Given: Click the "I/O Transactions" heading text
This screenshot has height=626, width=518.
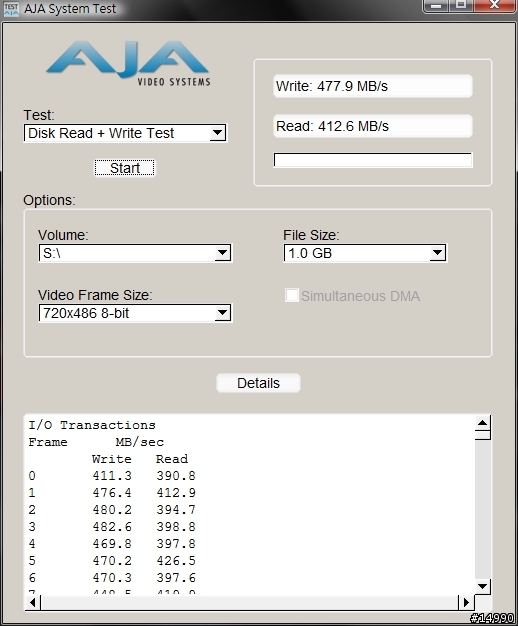Looking at the screenshot, I should (92, 425).
